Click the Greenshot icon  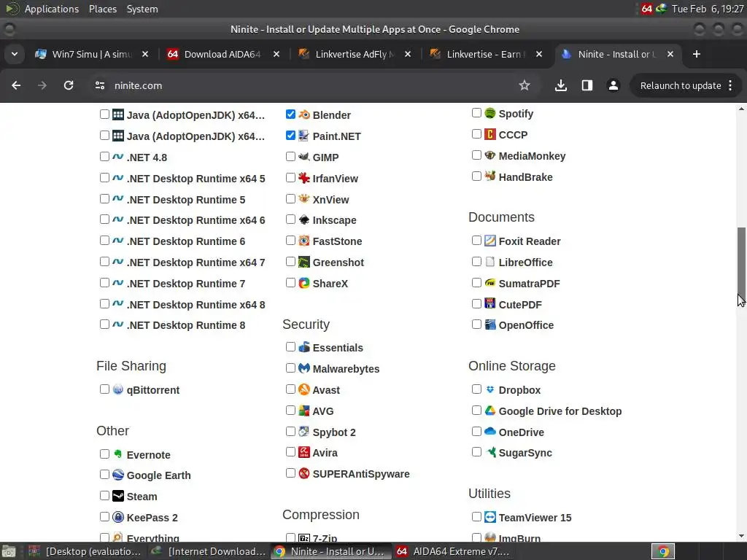(304, 262)
